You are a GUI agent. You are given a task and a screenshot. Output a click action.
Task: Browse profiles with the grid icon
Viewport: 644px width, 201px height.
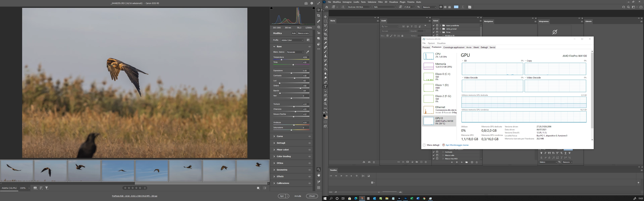click(x=308, y=40)
